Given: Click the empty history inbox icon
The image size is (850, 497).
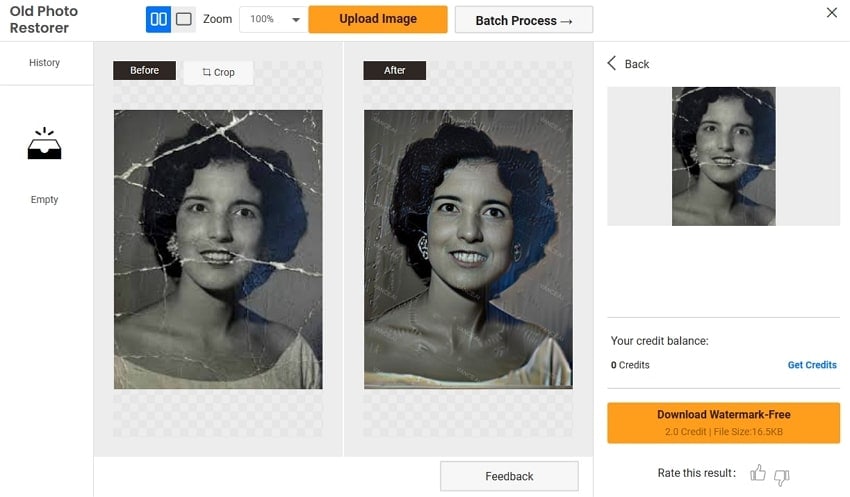Looking at the screenshot, I should click(44, 146).
